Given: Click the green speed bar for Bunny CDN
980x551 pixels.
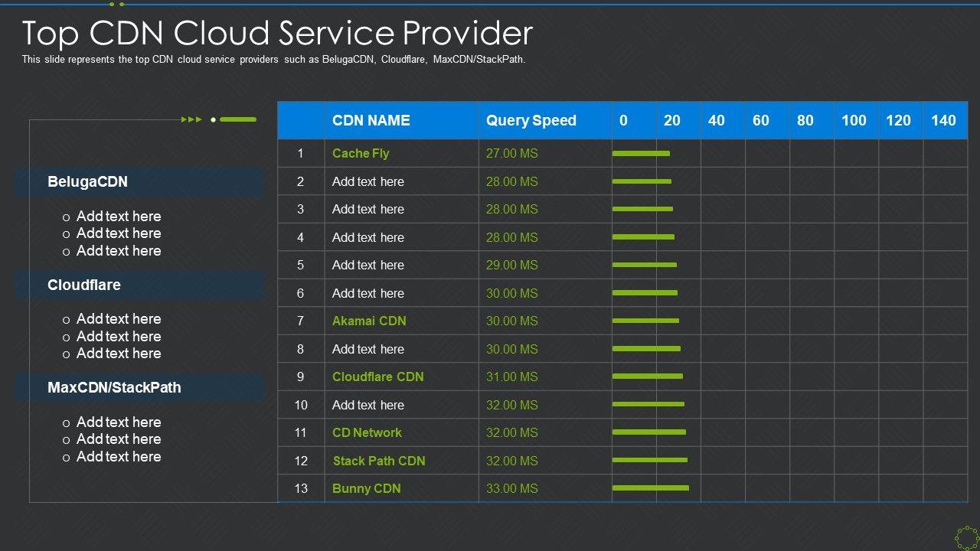Looking at the screenshot, I should [651, 488].
